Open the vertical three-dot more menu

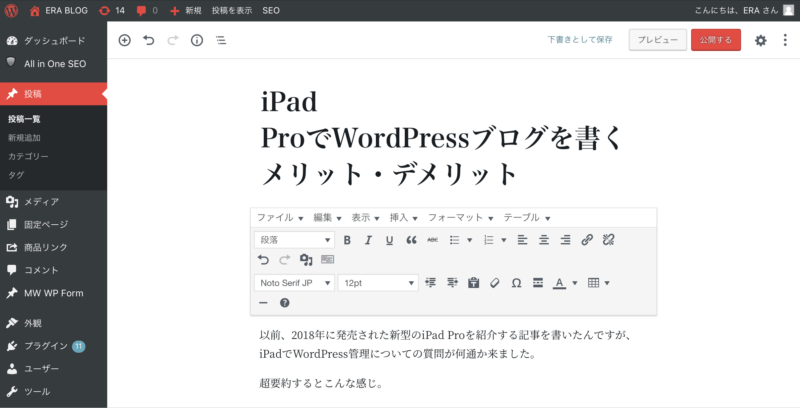(x=785, y=40)
